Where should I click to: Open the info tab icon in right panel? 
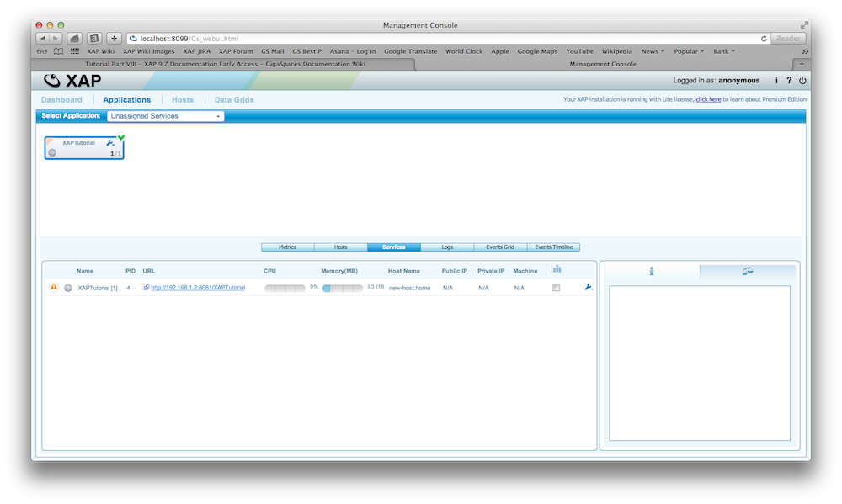point(652,271)
